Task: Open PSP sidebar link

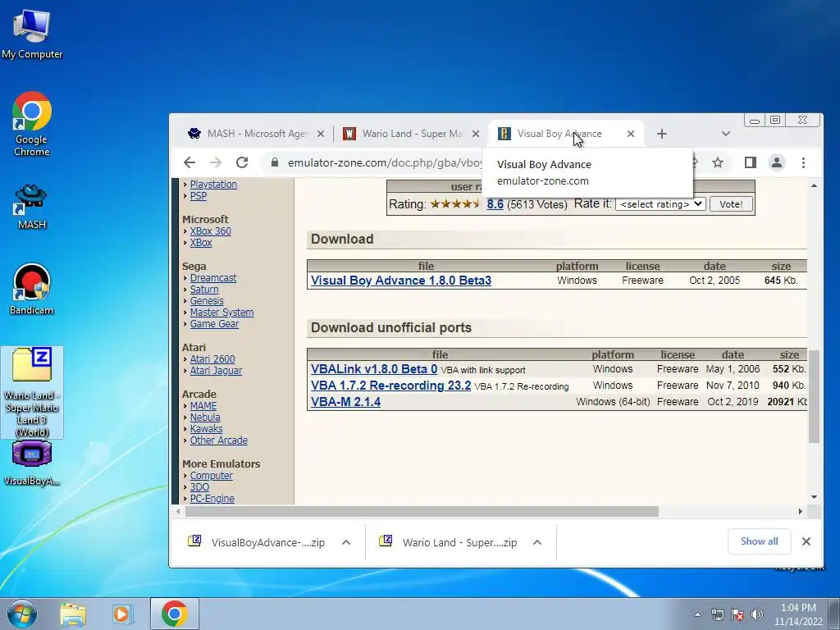Action: coord(199,196)
